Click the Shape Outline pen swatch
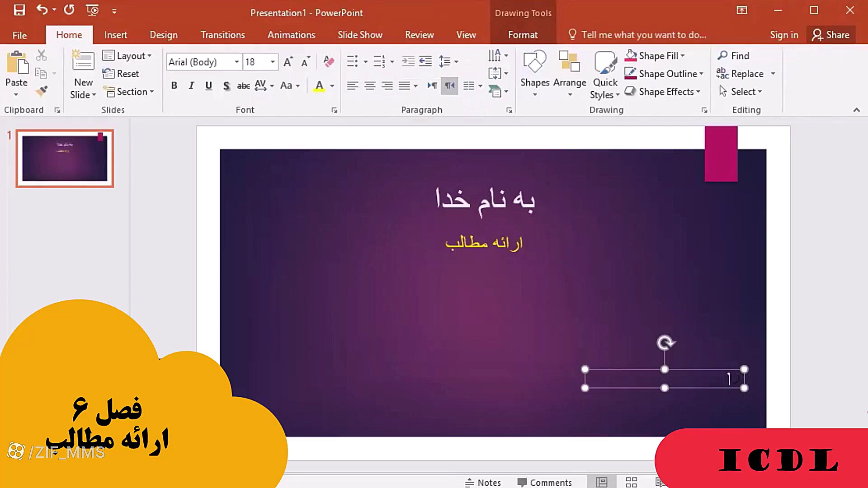 click(x=631, y=73)
